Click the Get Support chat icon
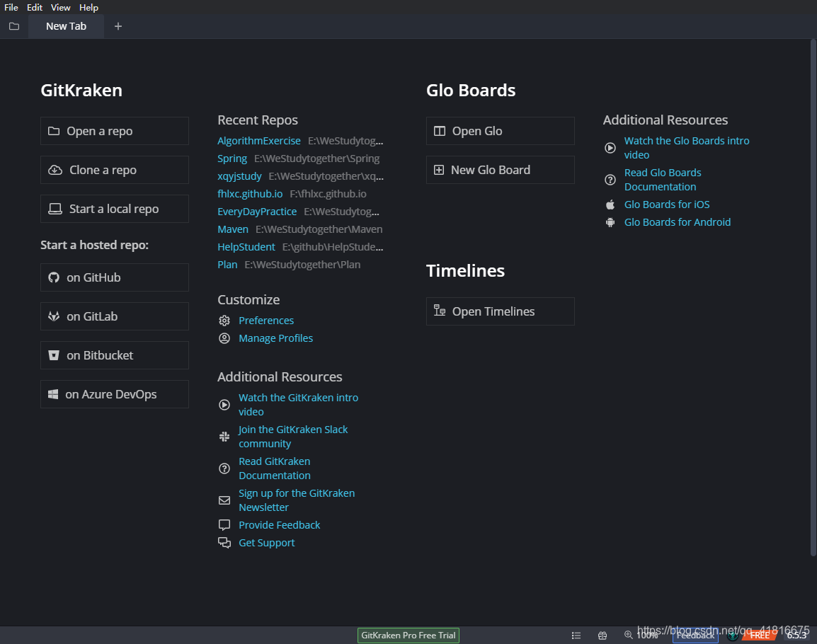 [224, 542]
